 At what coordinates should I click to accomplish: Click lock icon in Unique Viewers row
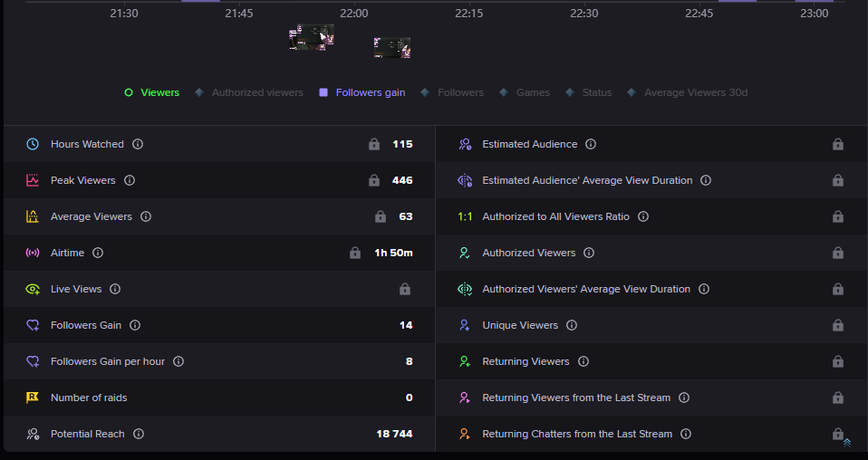(x=838, y=325)
